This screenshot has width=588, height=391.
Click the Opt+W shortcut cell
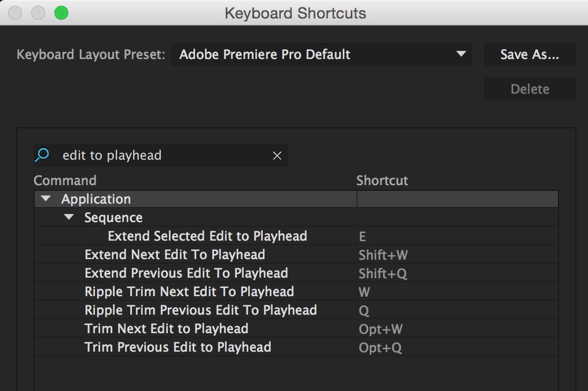(458, 329)
